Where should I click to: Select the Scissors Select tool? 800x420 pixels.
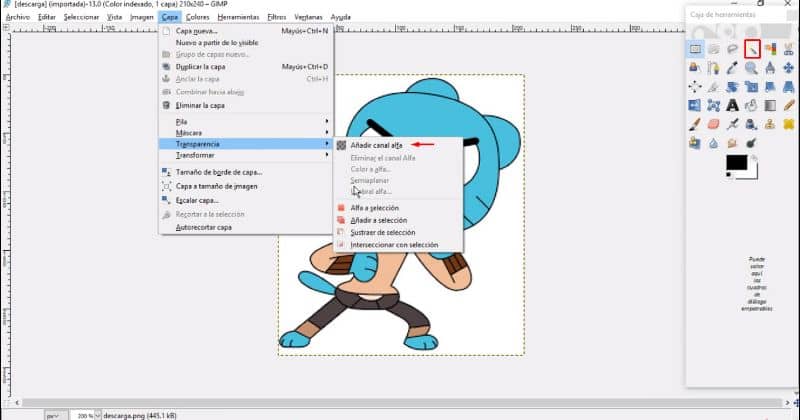tap(789, 49)
